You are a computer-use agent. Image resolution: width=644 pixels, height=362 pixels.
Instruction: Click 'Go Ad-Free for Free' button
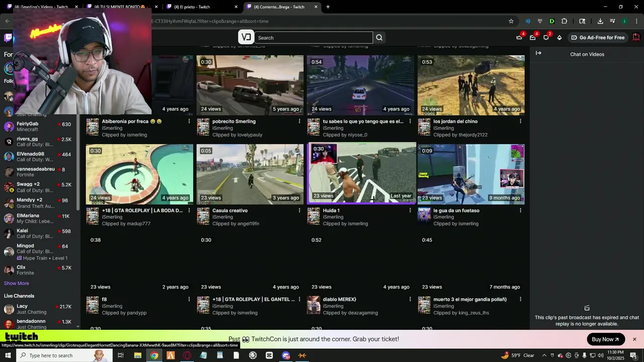(x=597, y=38)
